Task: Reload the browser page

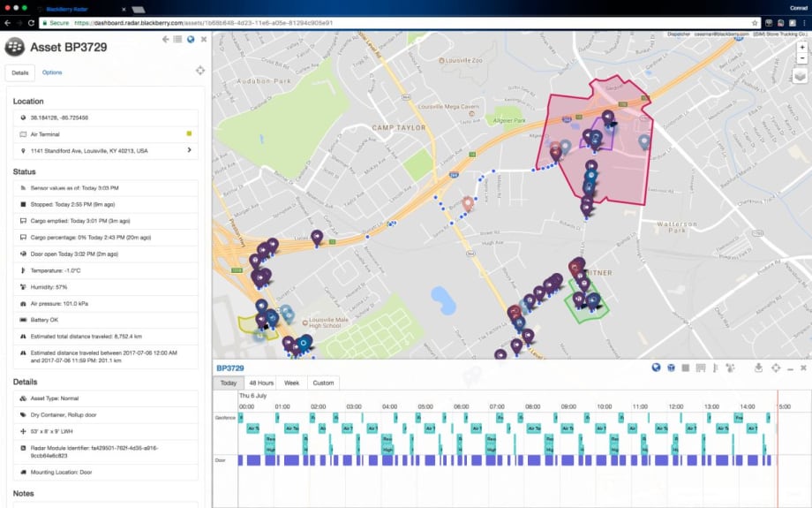Action: 31,23
